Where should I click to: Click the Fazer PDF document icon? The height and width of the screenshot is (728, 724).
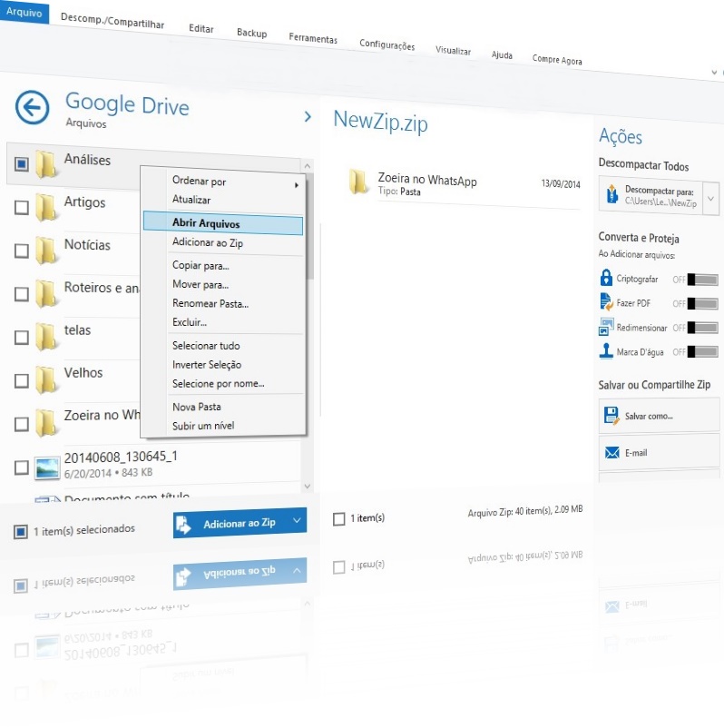pyautogui.click(x=606, y=301)
